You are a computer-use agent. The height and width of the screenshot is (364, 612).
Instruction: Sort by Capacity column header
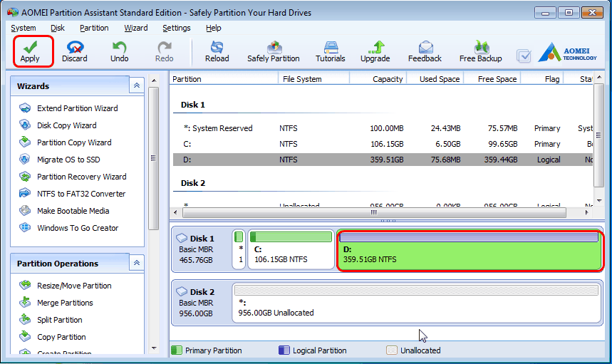click(378, 79)
